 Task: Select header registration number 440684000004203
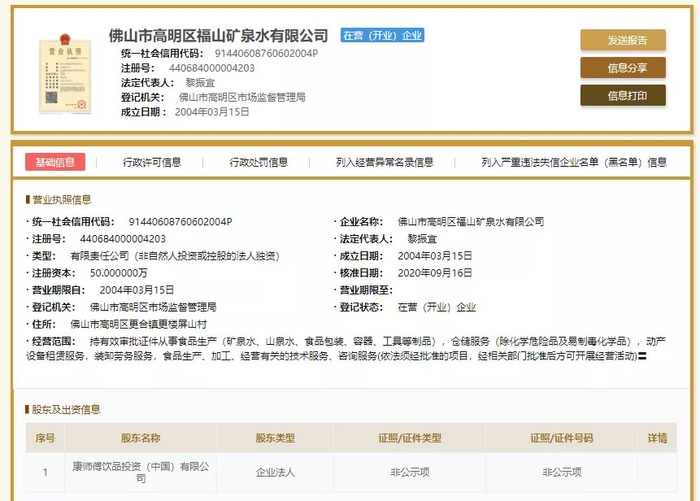(212, 68)
